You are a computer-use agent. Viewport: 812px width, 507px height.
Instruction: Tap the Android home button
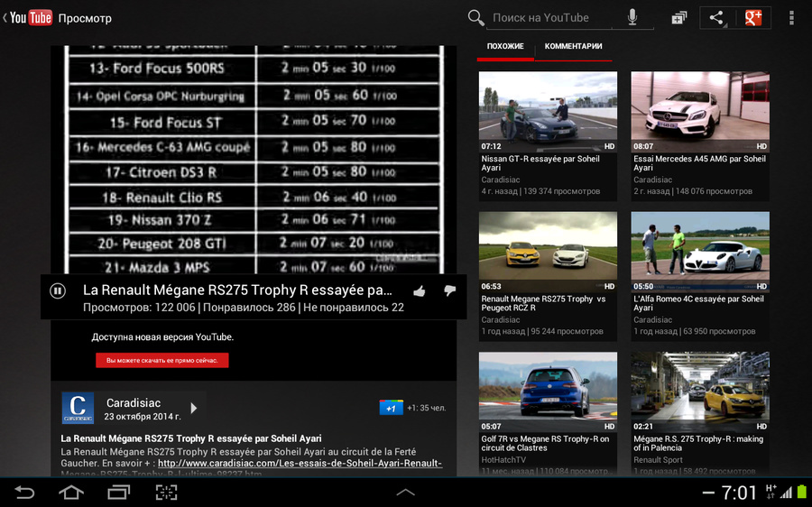(x=71, y=492)
